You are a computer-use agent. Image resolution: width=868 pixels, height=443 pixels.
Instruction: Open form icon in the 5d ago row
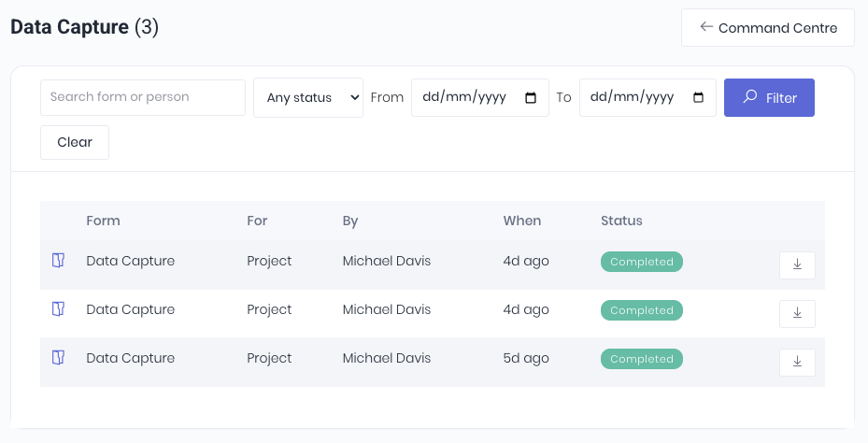(x=58, y=358)
